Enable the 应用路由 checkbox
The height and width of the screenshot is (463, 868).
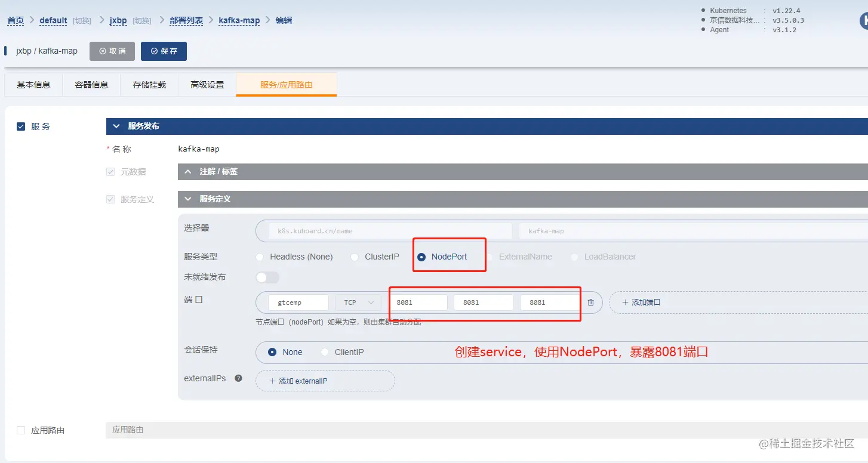click(x=21, y=430)
